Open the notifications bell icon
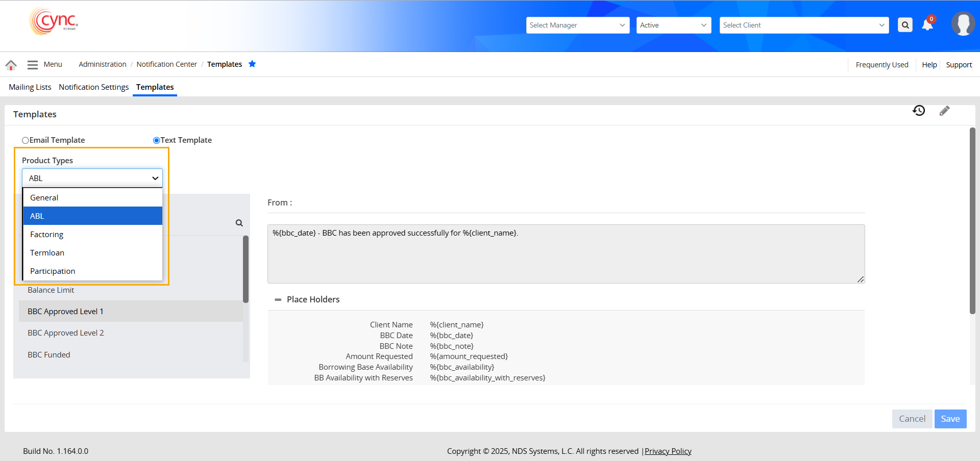Viewport: 980px width, 461px height. pyautogui.click(x=927, y=25)
